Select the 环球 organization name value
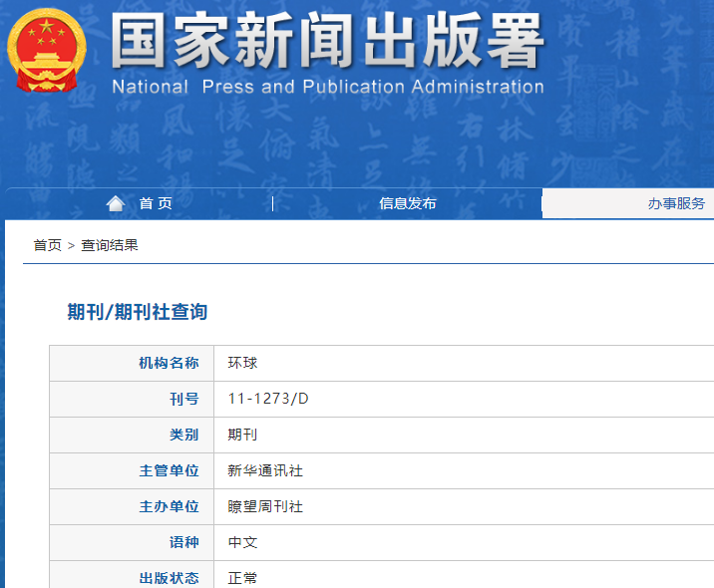 tap(242, 363)
